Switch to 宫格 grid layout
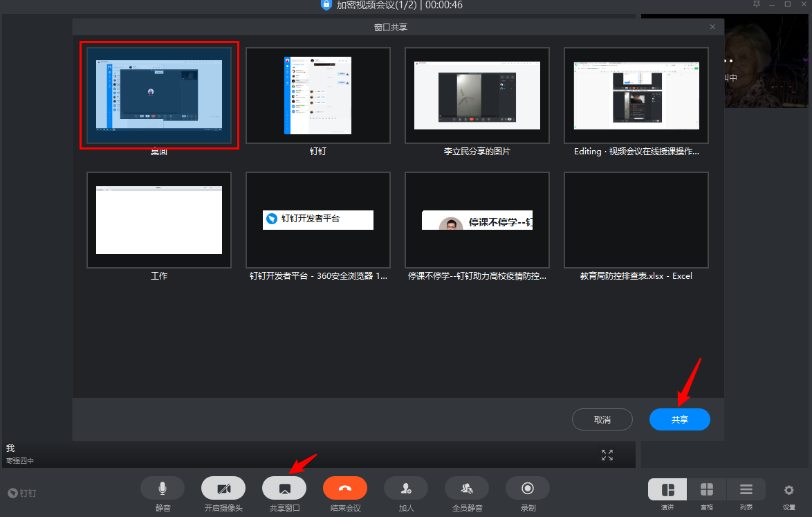 click(x=707, y=489)
